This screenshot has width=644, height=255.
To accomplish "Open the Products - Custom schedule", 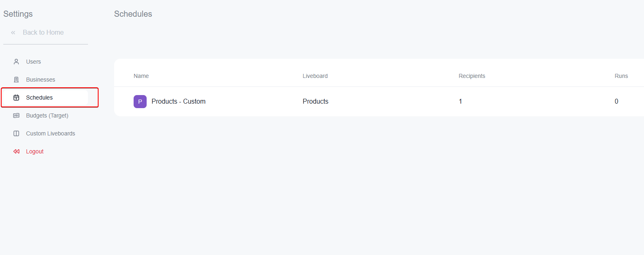I will click(x=178, y=102).
